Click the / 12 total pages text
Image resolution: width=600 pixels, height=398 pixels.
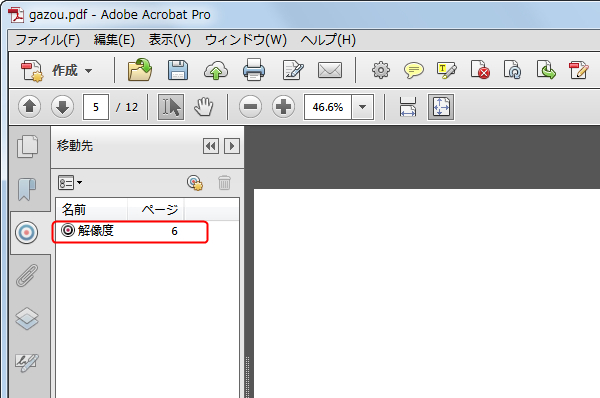(x=127, y=107)
